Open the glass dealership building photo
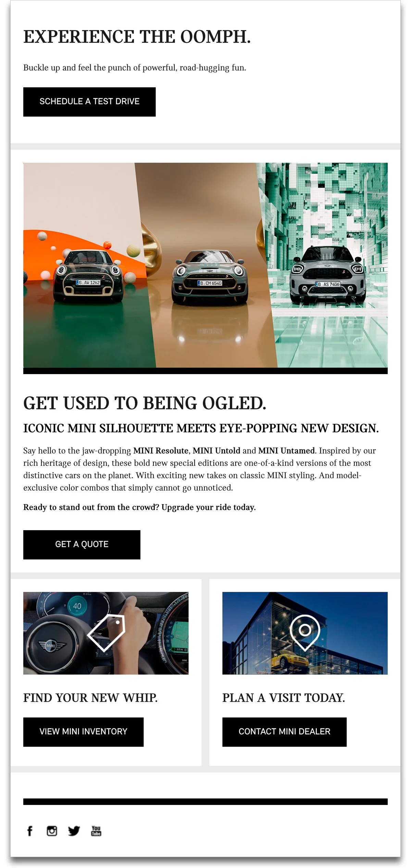Image resolution: width=411 pixels, height=868 pixels. (305, 633)
